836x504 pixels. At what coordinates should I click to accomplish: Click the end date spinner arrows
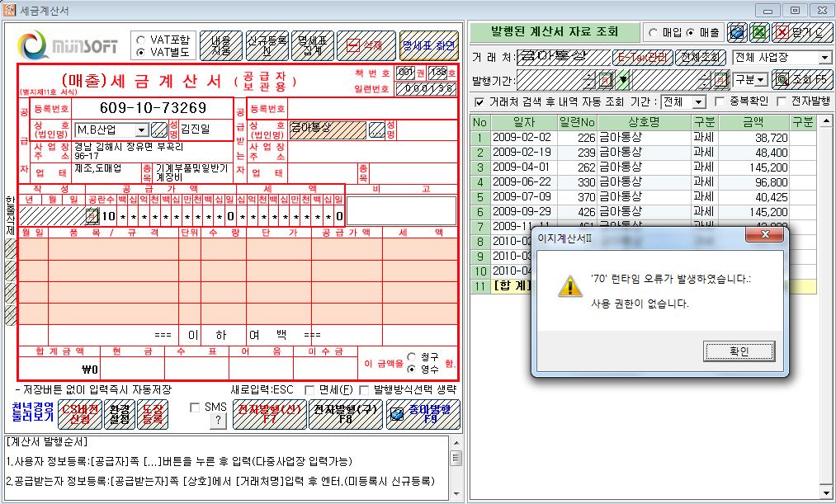pos(704,81)
